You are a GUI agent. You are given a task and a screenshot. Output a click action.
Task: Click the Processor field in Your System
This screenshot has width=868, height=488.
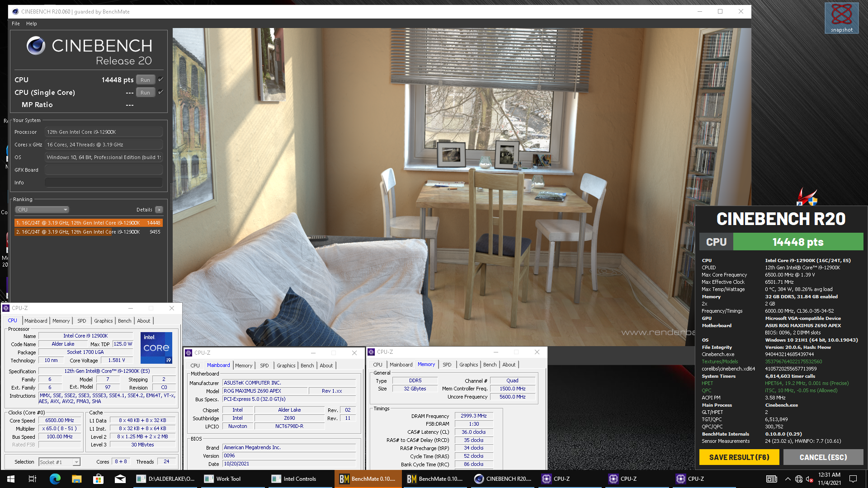coord(104,132)
